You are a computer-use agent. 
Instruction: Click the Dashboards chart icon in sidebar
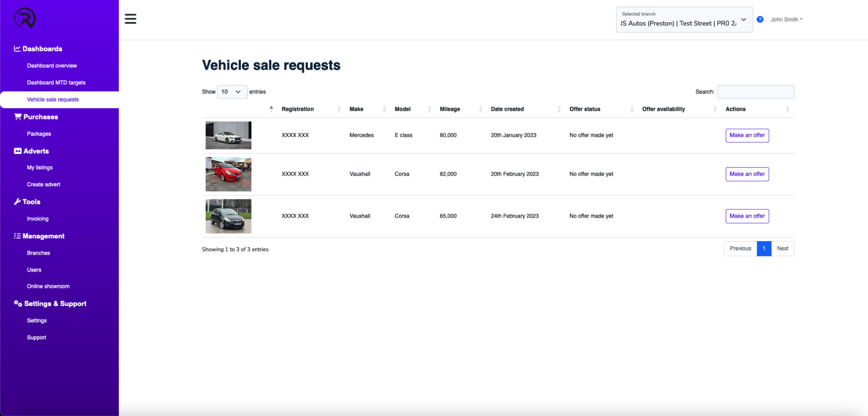(x=17, y=49)
